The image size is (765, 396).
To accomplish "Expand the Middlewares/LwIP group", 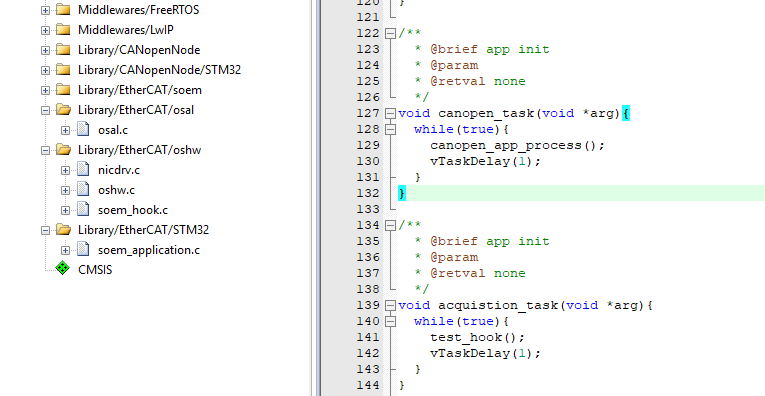I will coord(45,30).
